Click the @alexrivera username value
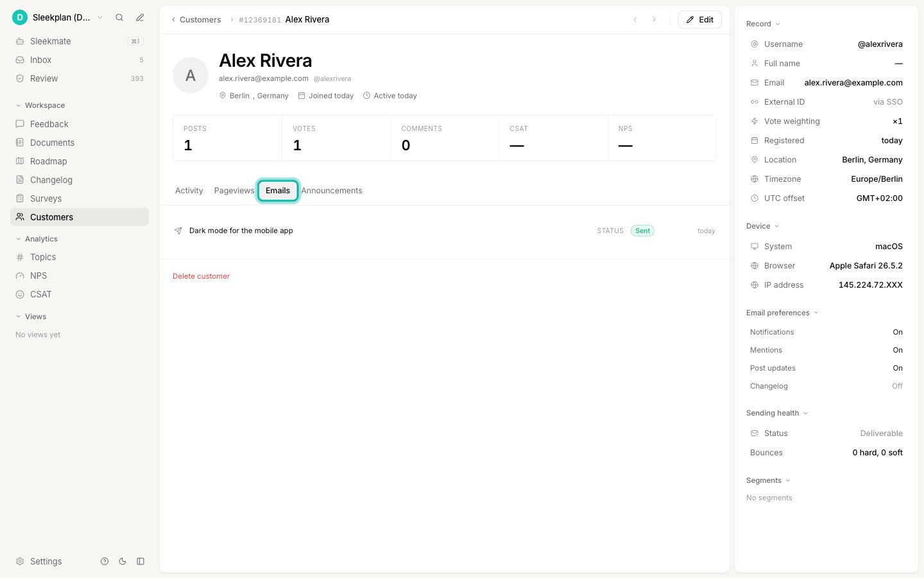924x578 pixels. click(x=880, y=44)
